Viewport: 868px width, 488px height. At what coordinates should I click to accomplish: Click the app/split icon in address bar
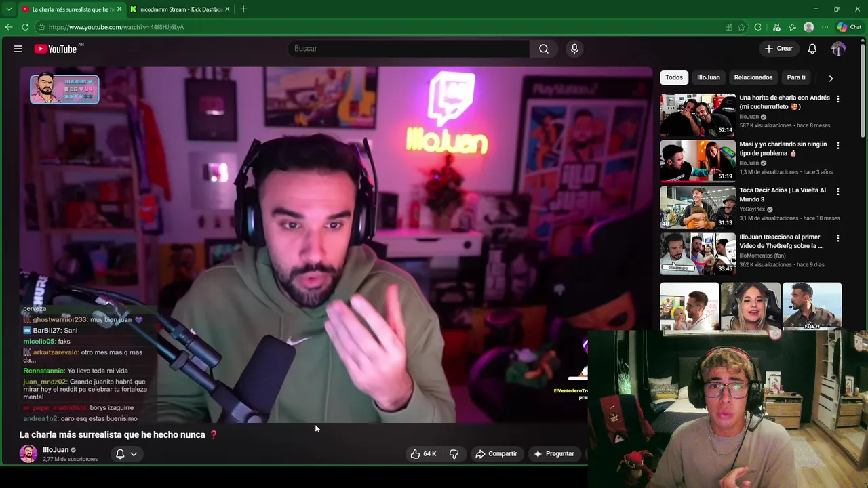pyautogui.click(x=728, y=27)
